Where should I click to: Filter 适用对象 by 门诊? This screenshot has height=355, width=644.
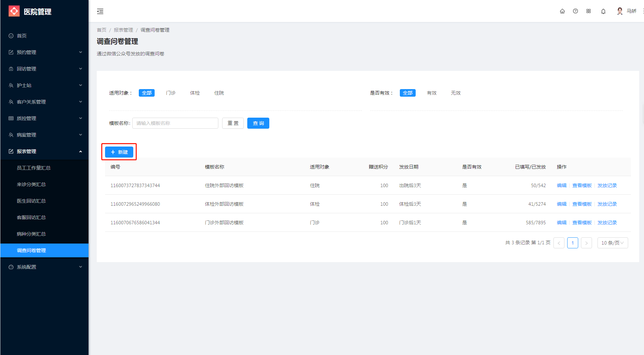pos(171,93)
